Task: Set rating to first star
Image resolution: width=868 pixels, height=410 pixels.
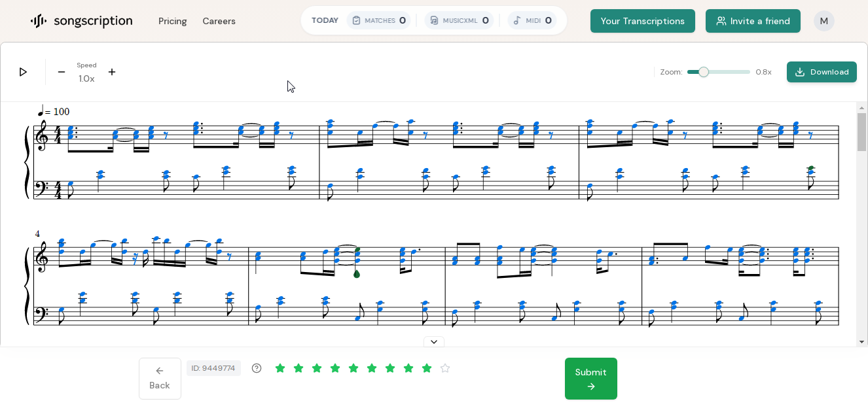Action: pyautogui.click(x=280, y=368)
